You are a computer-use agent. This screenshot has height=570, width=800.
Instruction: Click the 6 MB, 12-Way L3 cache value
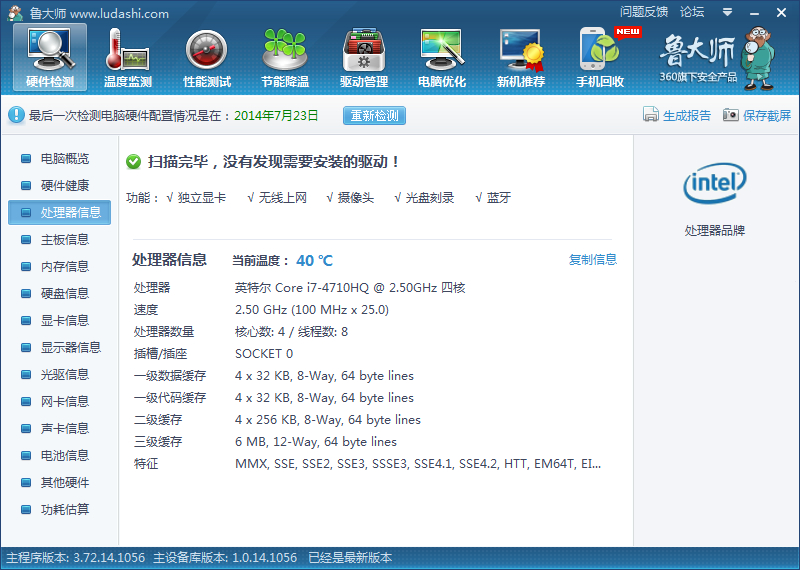(x=316, y=442)
